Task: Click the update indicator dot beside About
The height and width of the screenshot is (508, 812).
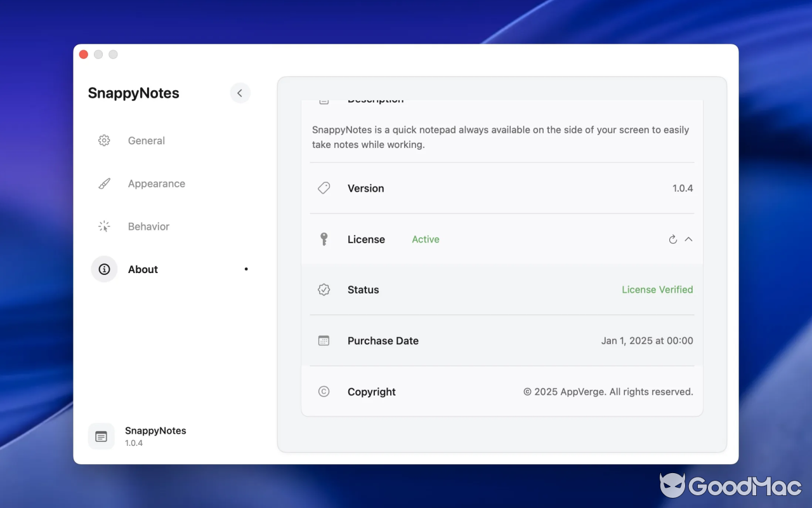Action: coord(246,269)
